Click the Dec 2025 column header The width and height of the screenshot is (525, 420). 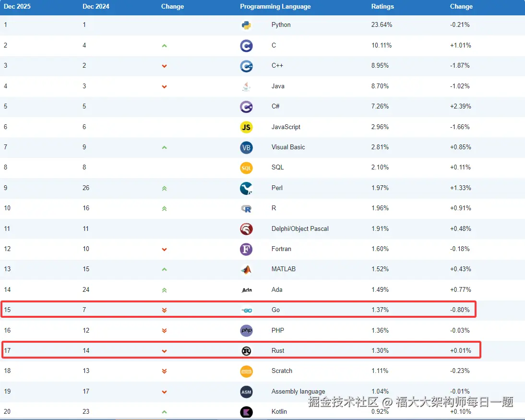coord(17,6)
